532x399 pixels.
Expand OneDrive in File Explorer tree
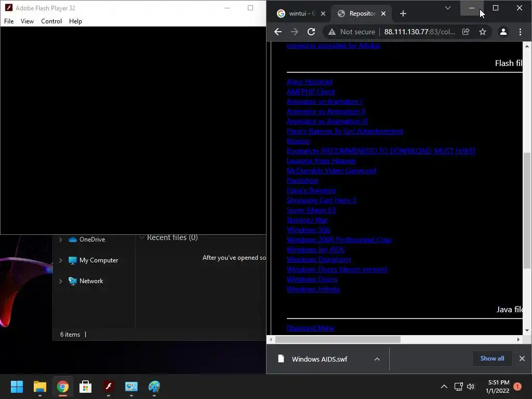click(60, 240)
